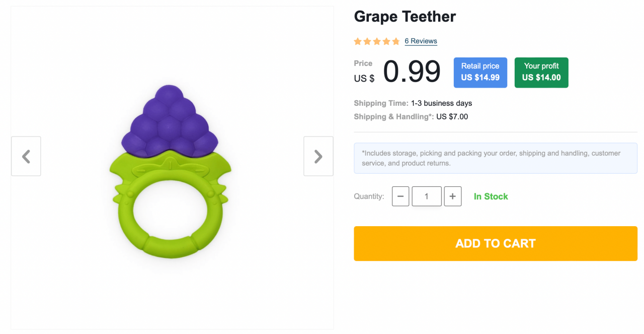Viewport: 644px width, 334px height.
Task: Click the shipping and handling note box
Action: coord(496,158)
